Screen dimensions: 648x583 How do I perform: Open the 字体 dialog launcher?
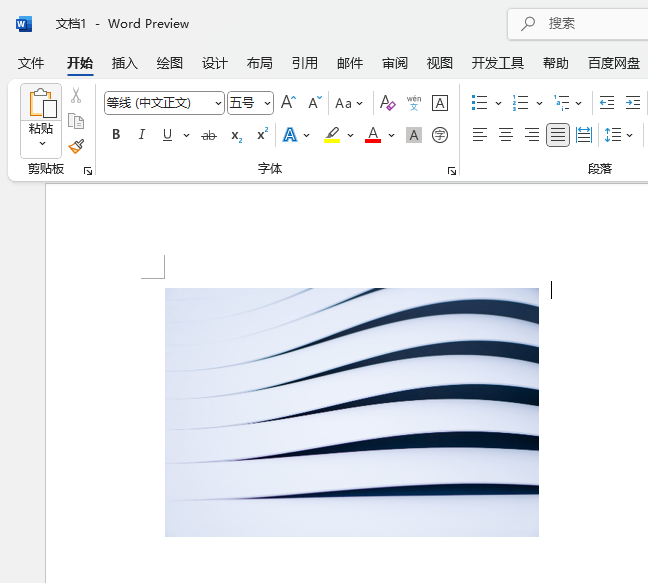coord(452,171)
